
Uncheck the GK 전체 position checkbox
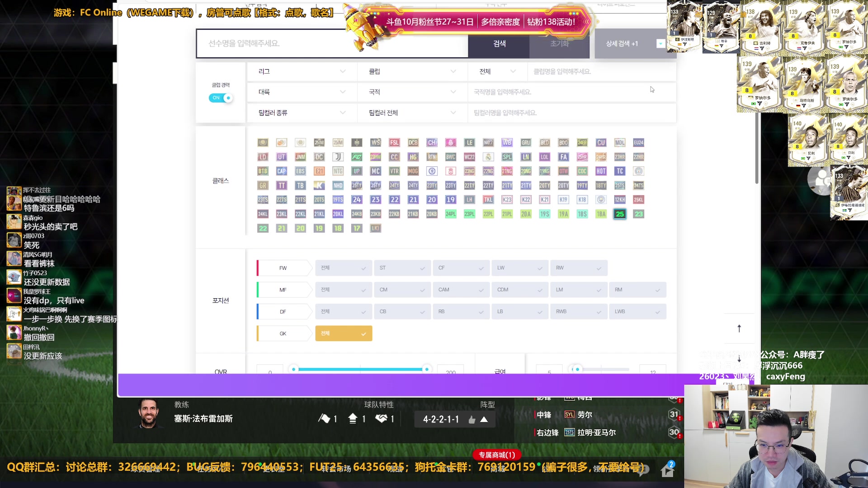click(x=344, y=333)
